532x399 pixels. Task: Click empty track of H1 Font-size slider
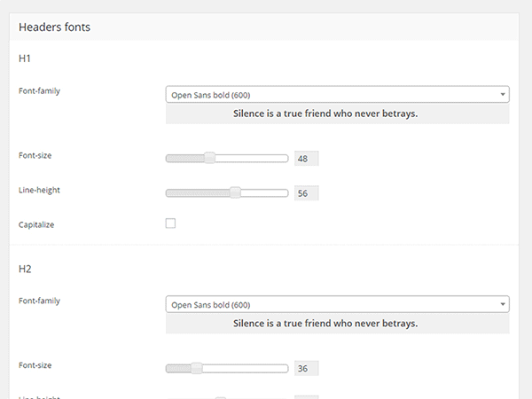(x=252, y=158)
